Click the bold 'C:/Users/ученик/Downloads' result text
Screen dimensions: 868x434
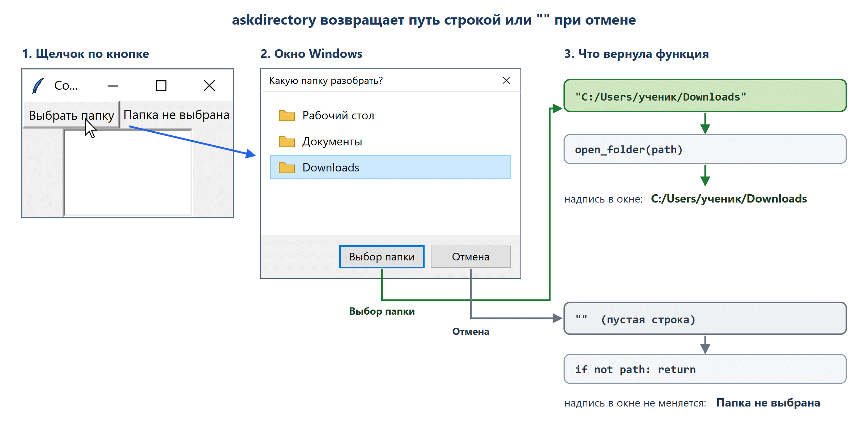coord(729,199)
